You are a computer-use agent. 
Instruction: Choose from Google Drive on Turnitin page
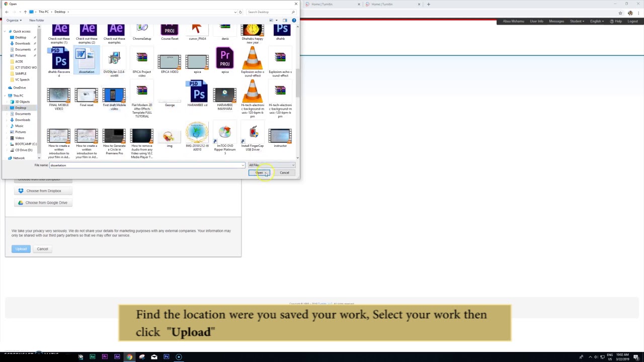43,203
